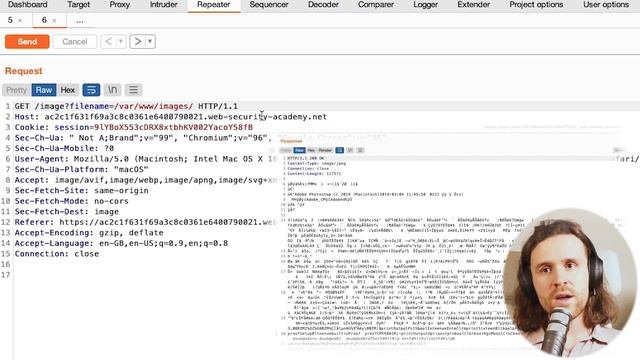
Task: Click the Cancel button
Action: click(x=75, y=41)
